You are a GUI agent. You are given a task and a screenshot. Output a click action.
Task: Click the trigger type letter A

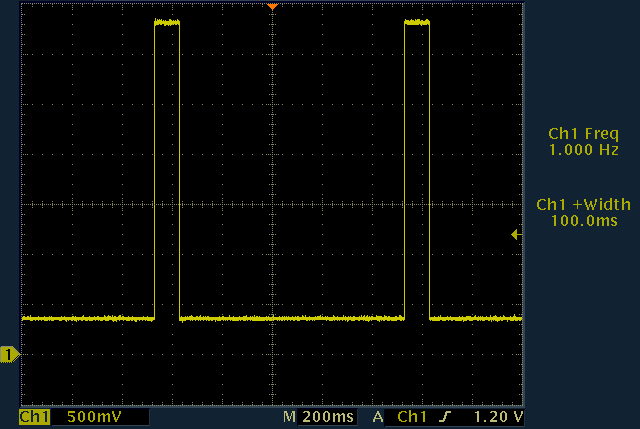pyautogui.click(x=378, y=416)
